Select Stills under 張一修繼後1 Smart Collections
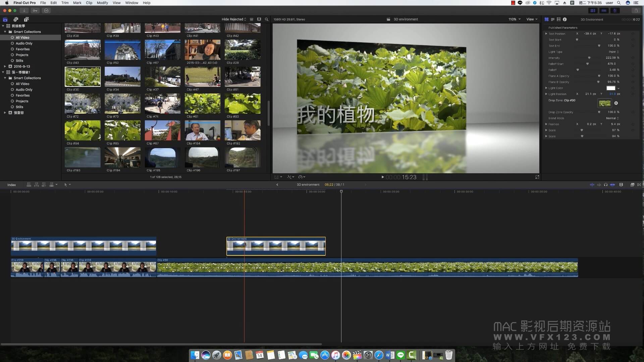The height and width of the screenshot is (362, 644). point(19,107)
